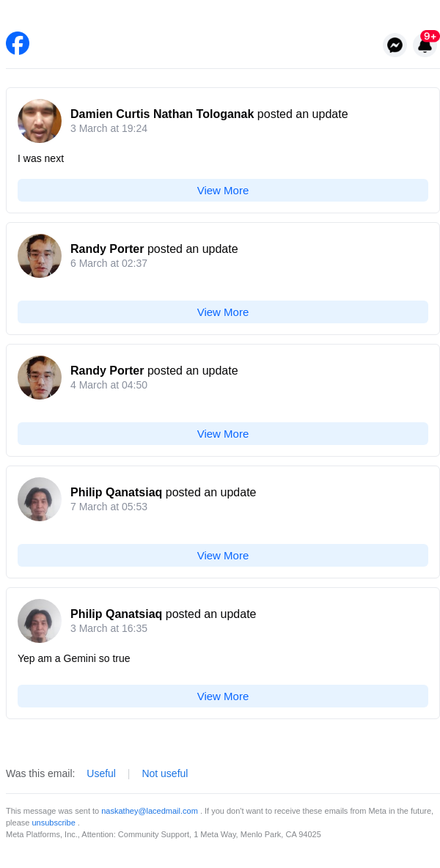Image resolution: width=440 pixels, height=868 pixels.
Task: Mark this email as Not useful
Action: pos(165,773)
